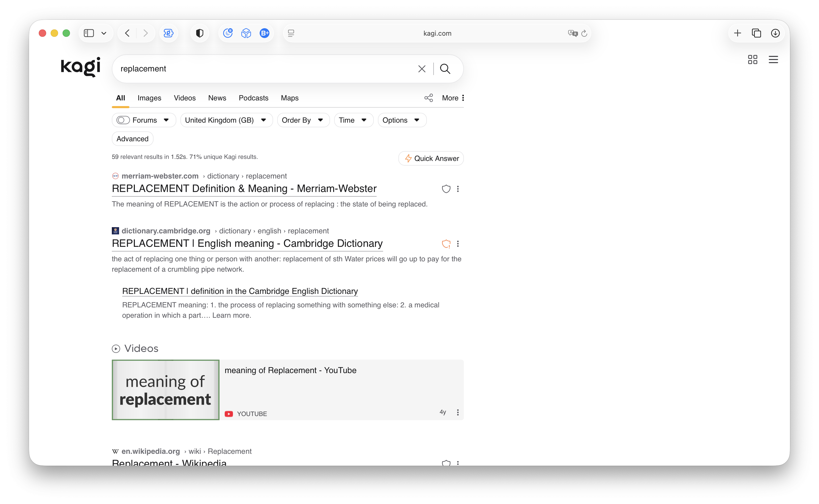The width and height of the screenshot is (819, 504).
Task: Clear the search box with X icon
Action: [421, 69]
